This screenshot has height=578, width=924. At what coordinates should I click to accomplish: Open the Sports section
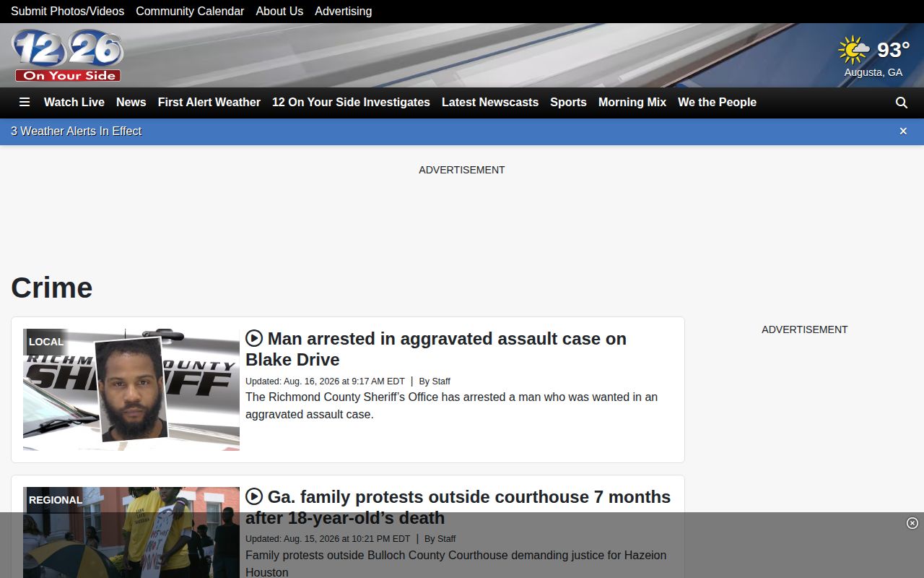pyautogui.click(x=568, y=103)
